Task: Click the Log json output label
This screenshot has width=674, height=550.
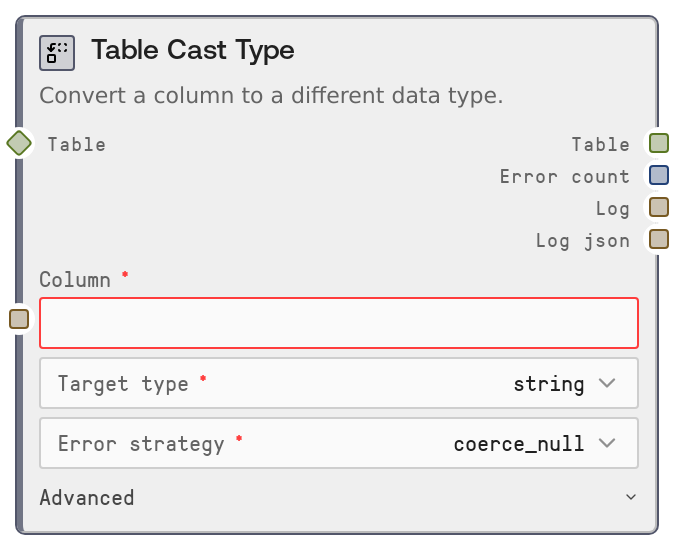Action: pyautogui.click(x=582, y=240)
